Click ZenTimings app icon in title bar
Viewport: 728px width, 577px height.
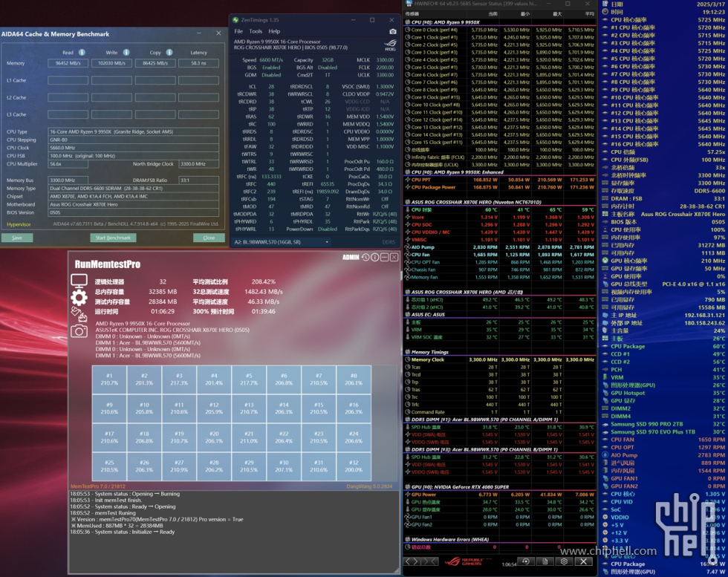point(235,20)
